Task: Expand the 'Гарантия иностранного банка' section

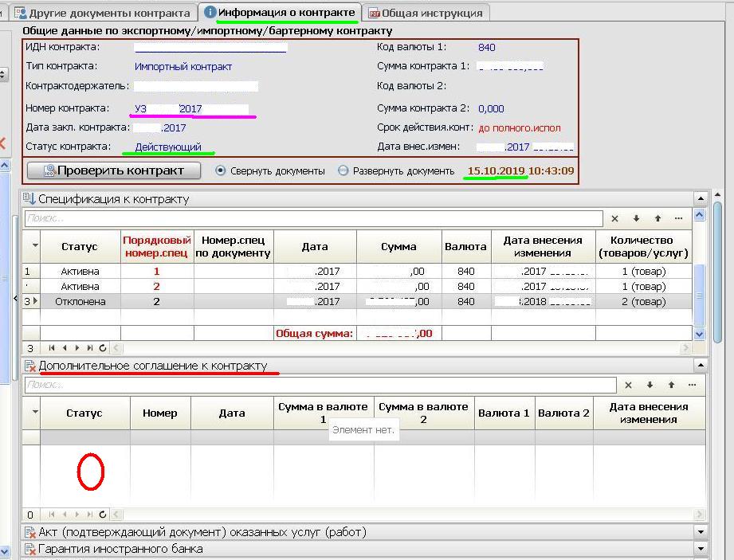Action: pyautogui.click(x=700, y=549)
